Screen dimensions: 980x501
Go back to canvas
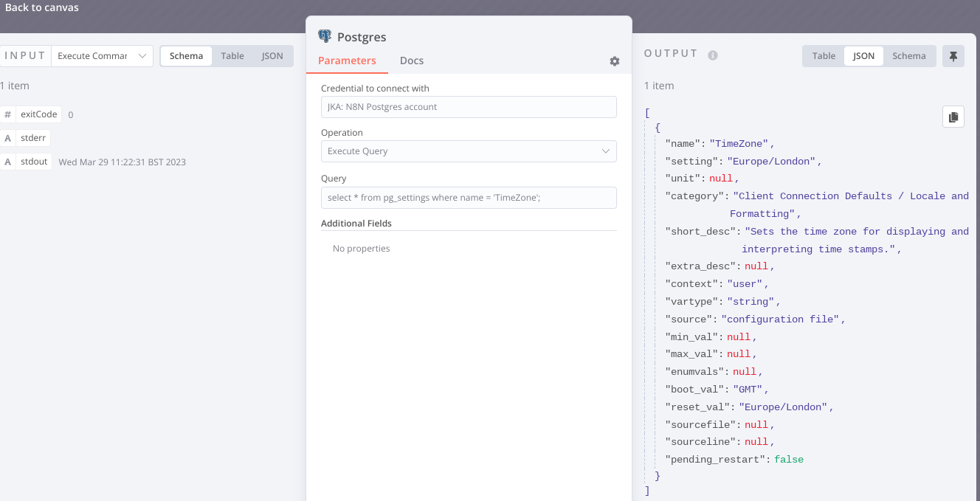[x=42, y=7]
